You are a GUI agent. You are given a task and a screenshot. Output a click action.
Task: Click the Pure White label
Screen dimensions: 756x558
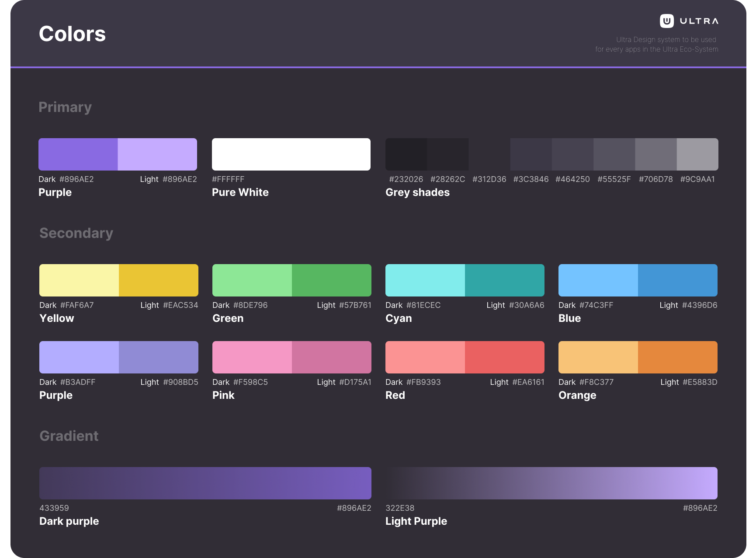(x=240, y=192)
